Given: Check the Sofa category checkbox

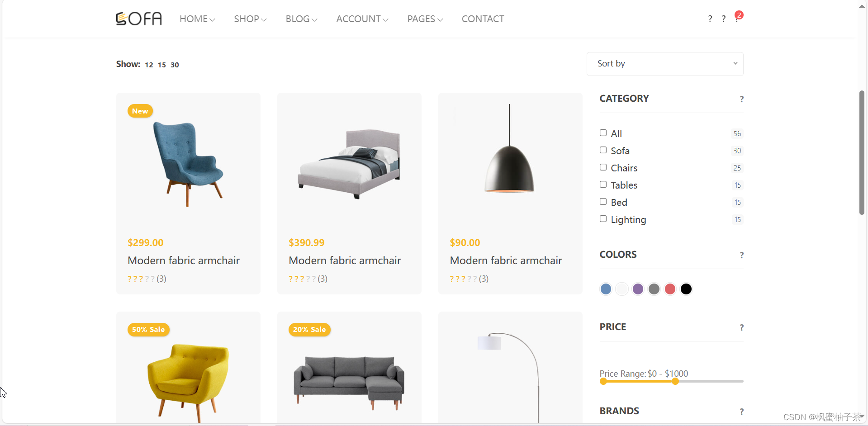Looking at the screenshot, I should [603, 150].
